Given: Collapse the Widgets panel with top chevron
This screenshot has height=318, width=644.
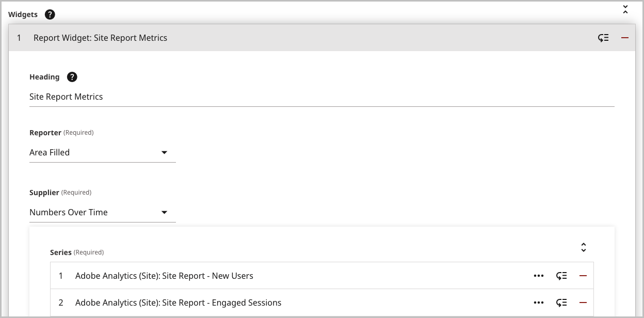Looking at the screenshot, I should coord(625,9).
